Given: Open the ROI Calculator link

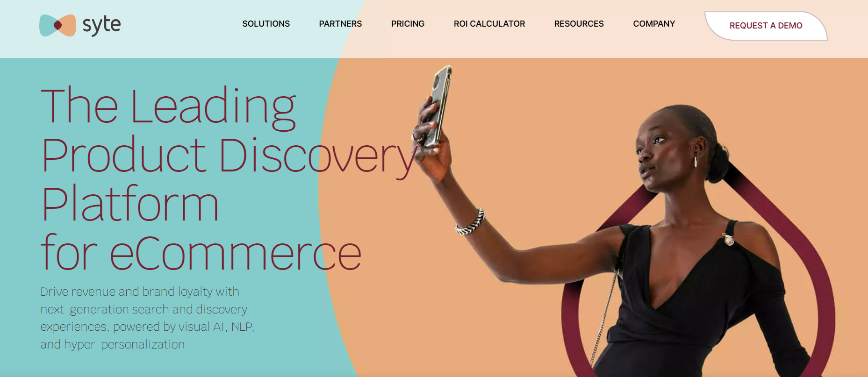Looking at the screenshot, I should [489, 24].
